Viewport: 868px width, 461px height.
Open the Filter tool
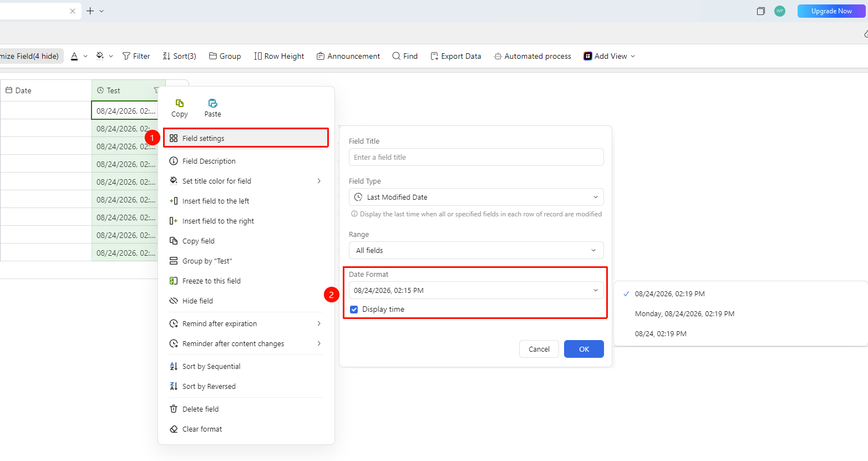click(x=136, y=56)
